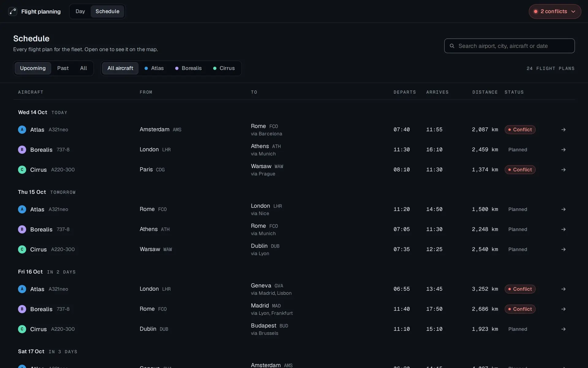Open Cirrus Paris to Warsaw flight arrow
588x368 pixels.
(x=563, y=170)
